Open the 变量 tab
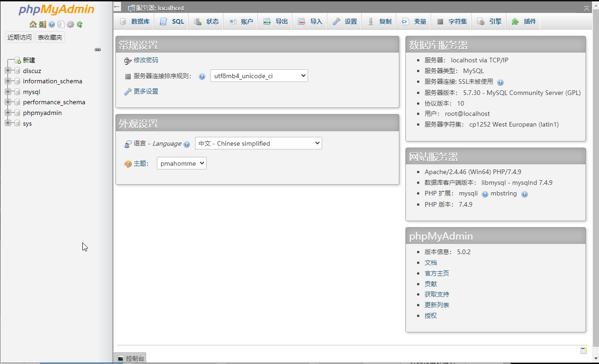This screenshot has width=599, height=364. [414, 21]
